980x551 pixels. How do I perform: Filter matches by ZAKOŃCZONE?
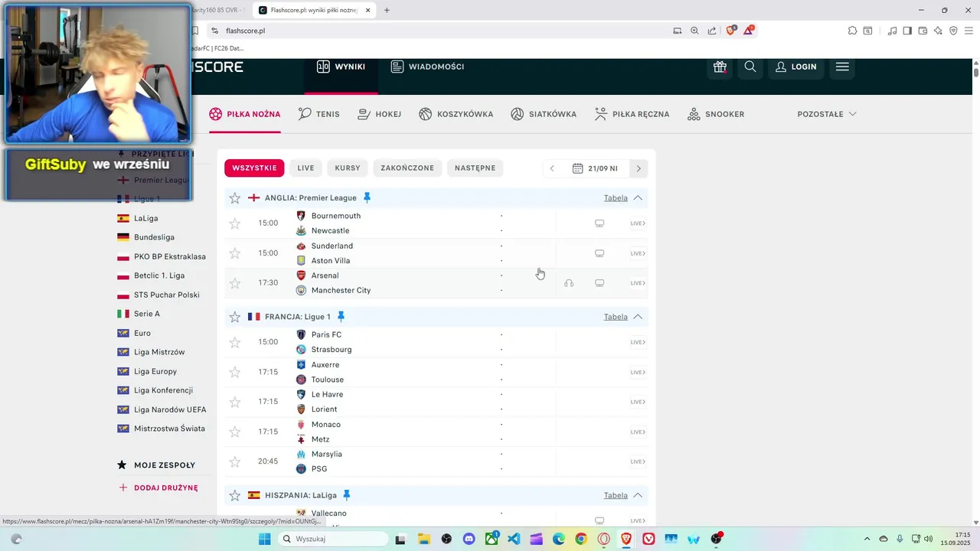(x=407, y=168)
